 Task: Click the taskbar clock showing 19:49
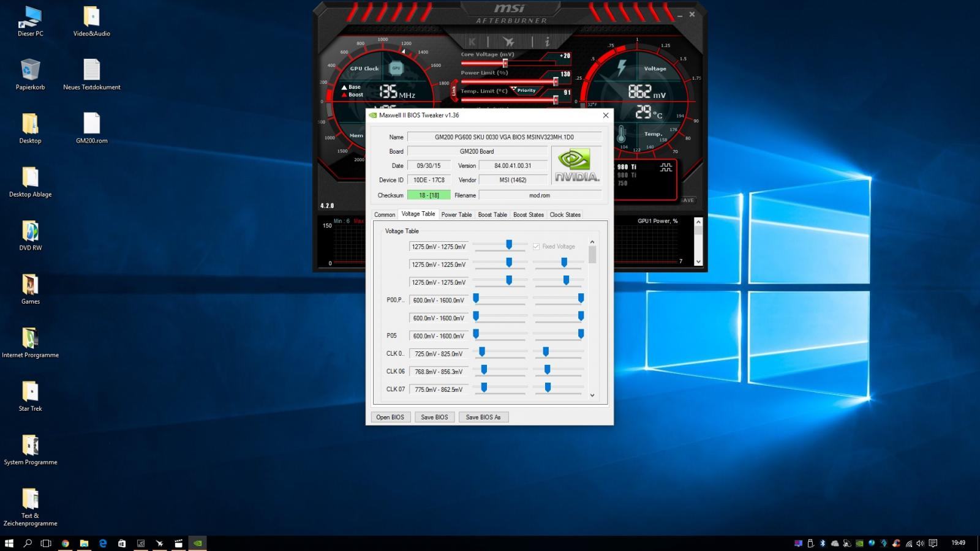pos(958,543)
